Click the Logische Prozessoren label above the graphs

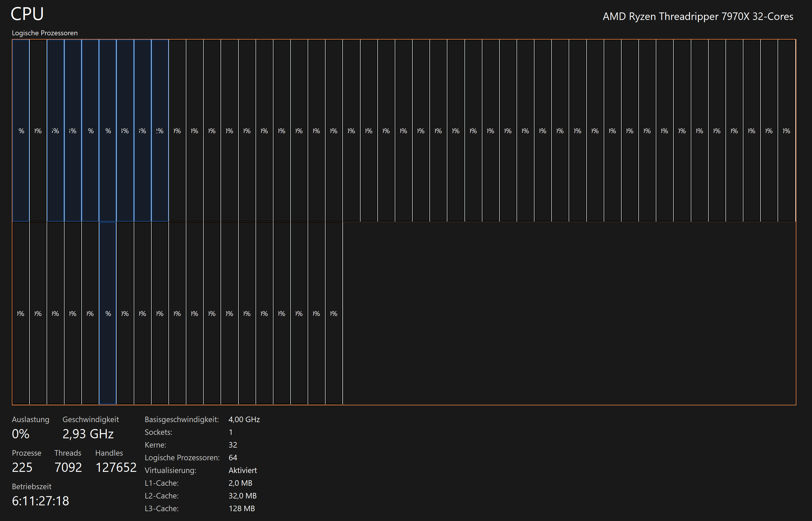tap(45, 33)
